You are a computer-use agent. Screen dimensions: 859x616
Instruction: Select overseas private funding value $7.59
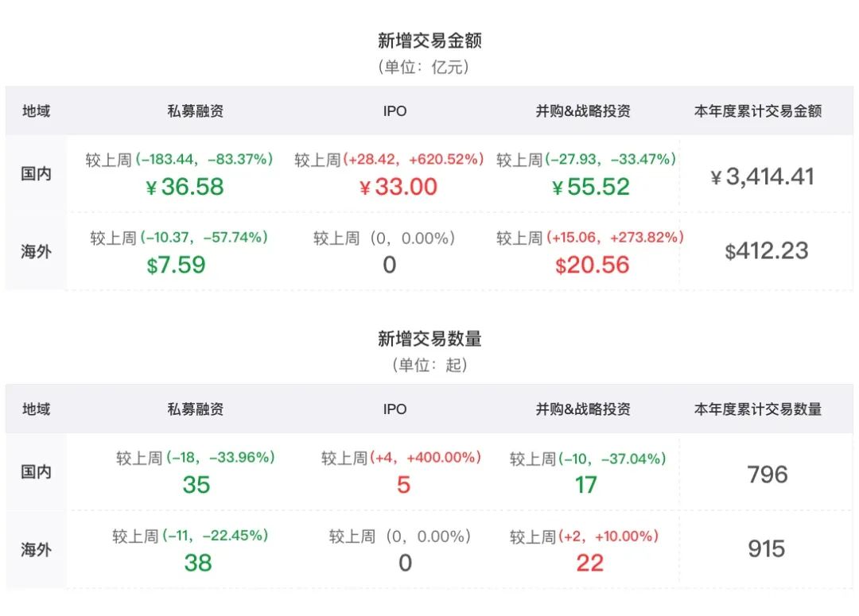(176, 265)
